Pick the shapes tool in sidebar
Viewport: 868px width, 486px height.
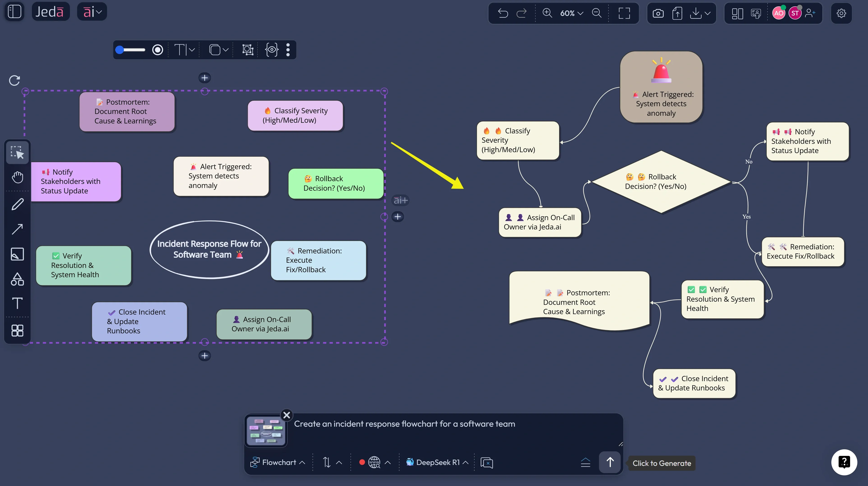tap(17, 279)
